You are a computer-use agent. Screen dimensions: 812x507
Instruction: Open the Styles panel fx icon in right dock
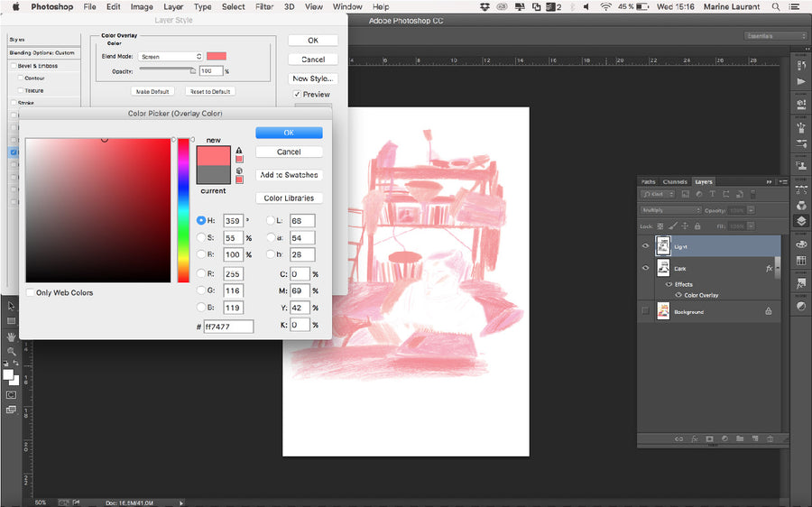click(801, 283)
